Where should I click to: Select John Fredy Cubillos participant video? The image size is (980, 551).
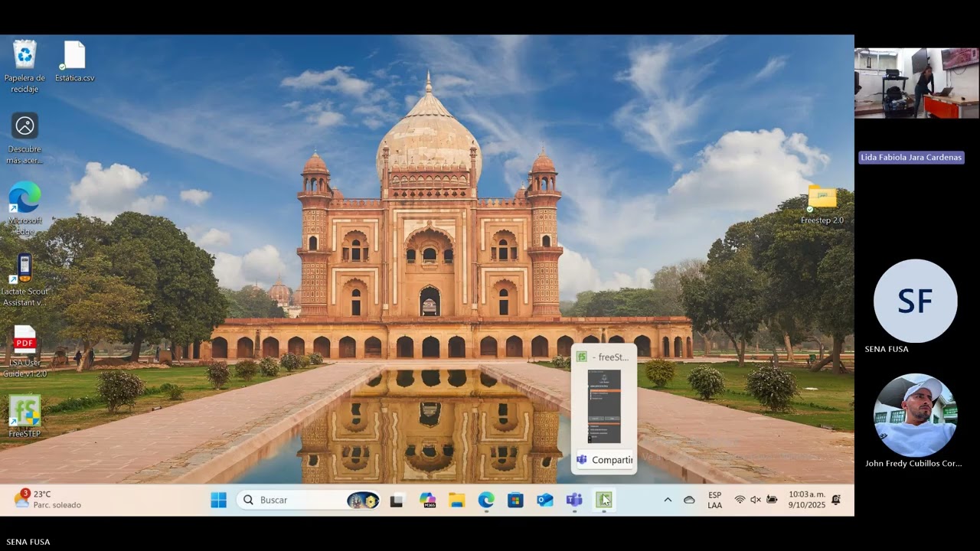pos(916,416)
